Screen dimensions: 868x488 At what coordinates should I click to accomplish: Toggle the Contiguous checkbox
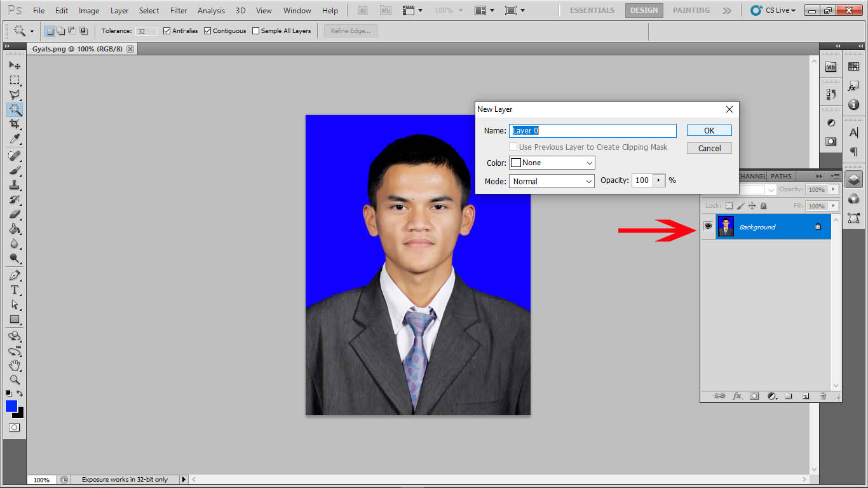(208, 30)
